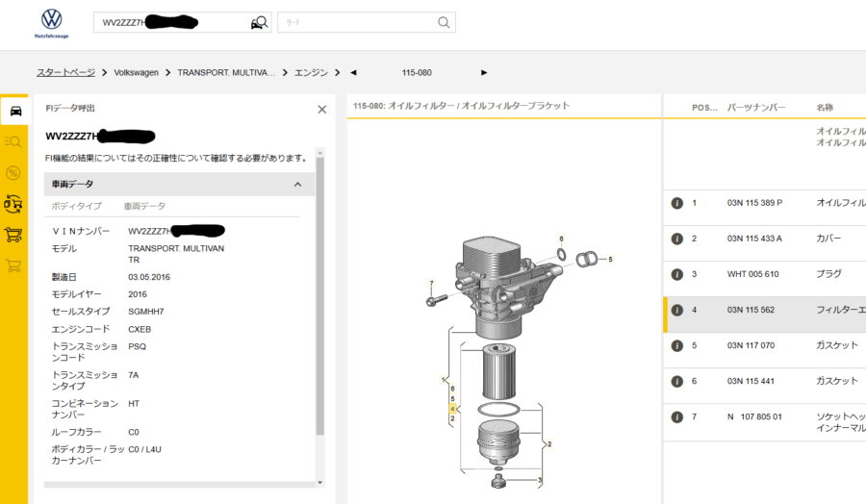Show info for part 03N 115 389 P
This screenshot has width=866, height=504.
[677, 203]
